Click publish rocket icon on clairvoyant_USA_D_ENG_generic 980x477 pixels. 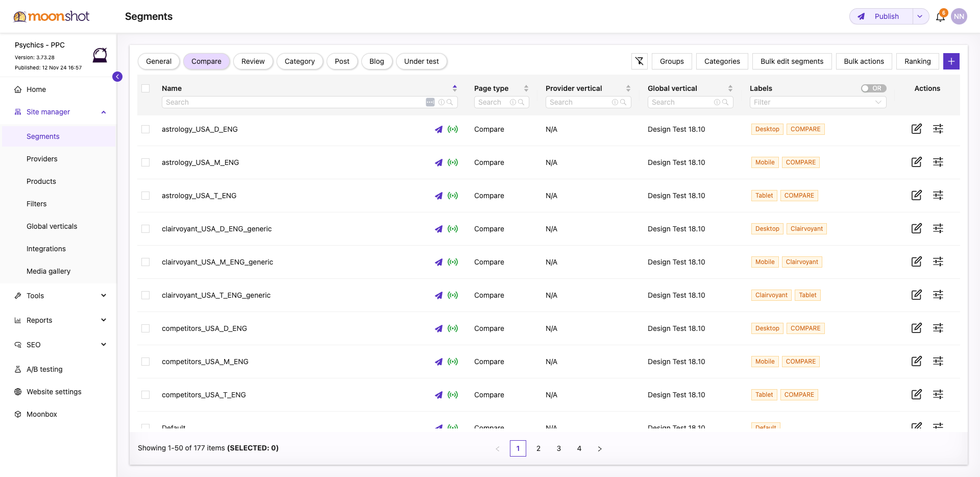tap(438, 229)
